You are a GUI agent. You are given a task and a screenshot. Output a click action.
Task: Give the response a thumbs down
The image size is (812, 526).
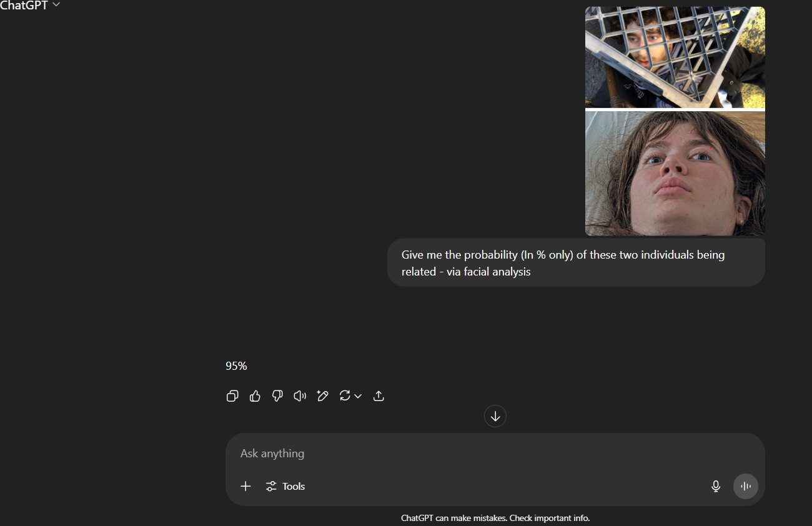277,395
